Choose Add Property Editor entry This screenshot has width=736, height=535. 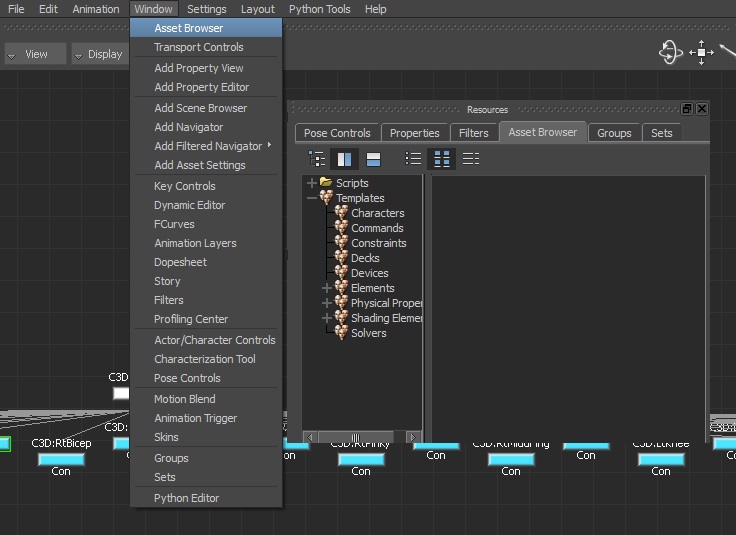pyautogui.click(x=206, y=87)
